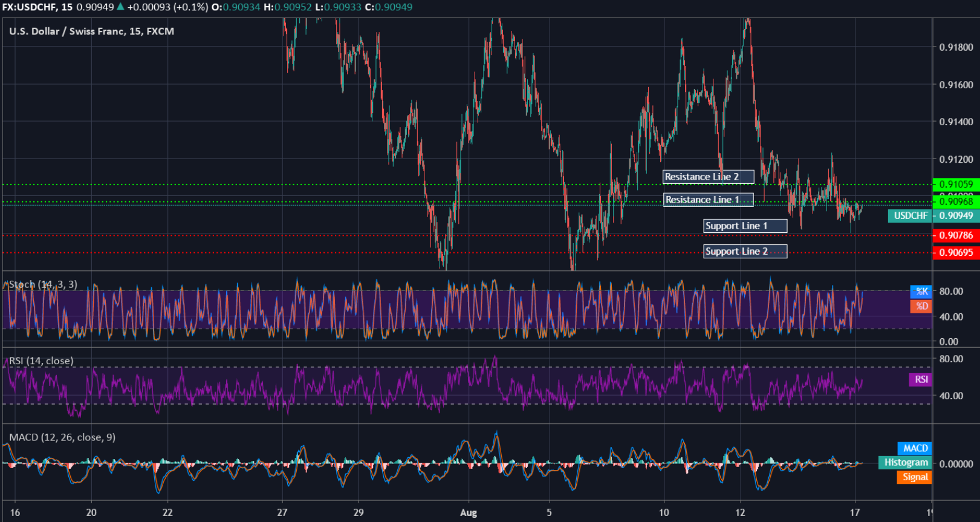Click the 0.91200 price axis label
Image resolution: width=980 pixels, height=522 pixels.
[x=956, y=160]
